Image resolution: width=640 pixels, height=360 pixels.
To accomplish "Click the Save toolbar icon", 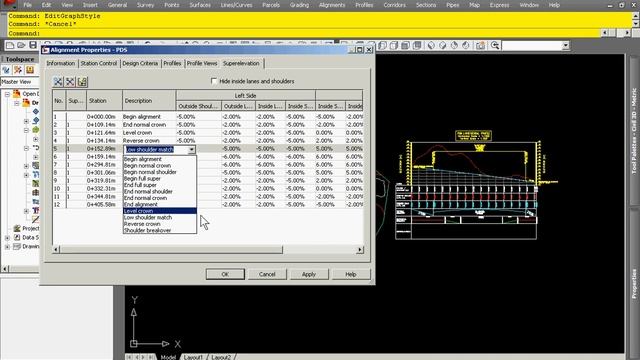I will 33,45.
